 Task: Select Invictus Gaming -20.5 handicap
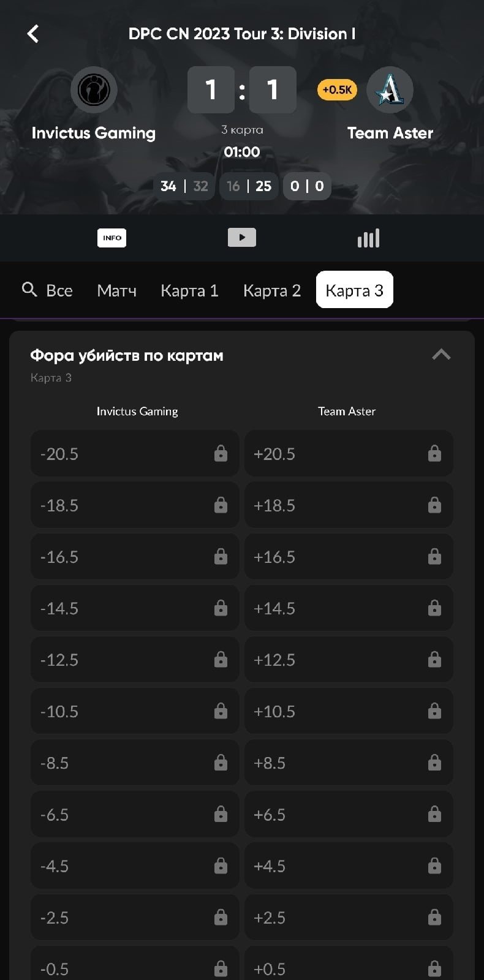tap(135, 454)
